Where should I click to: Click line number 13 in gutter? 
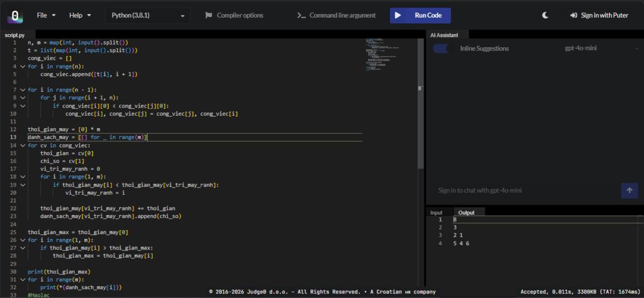pos(13,138)
